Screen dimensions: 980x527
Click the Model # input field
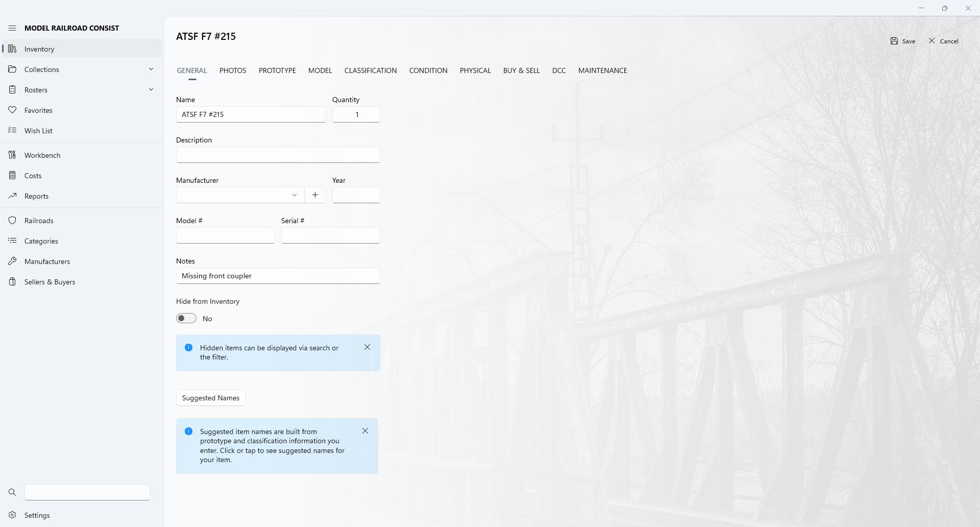[x=226, y=235]
